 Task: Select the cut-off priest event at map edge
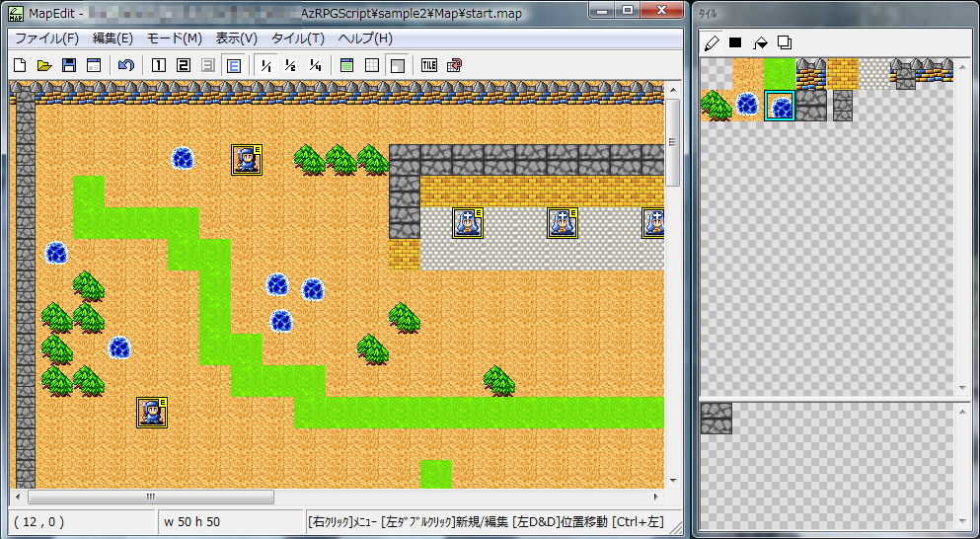pyautogui.click(x=652, y=222)
